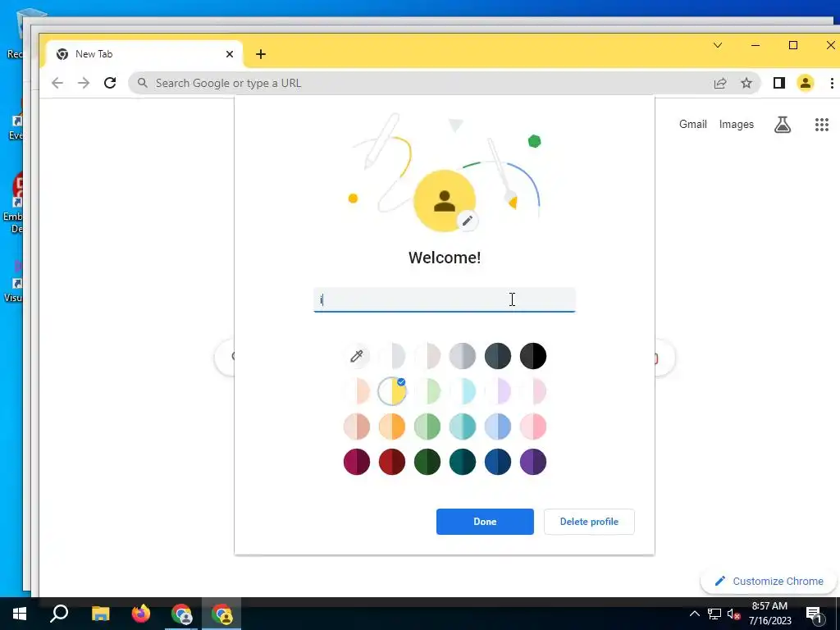Select the dark green theme swatch
The height and width of the screenshot is (630, 840).
tap(427, 463)
